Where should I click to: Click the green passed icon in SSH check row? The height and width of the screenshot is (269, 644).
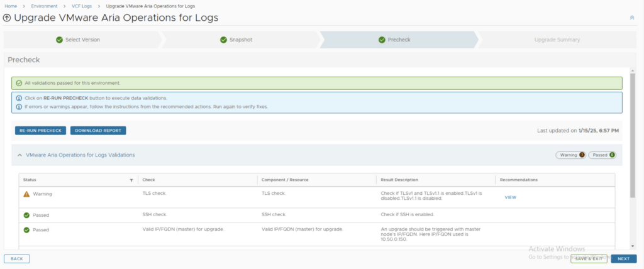click(x=26, y=215)
